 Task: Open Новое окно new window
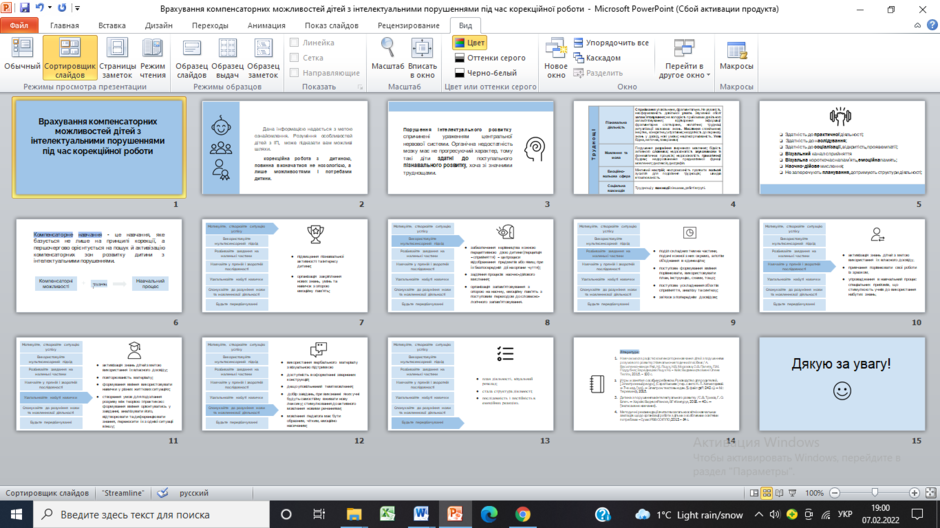(556, 58)
